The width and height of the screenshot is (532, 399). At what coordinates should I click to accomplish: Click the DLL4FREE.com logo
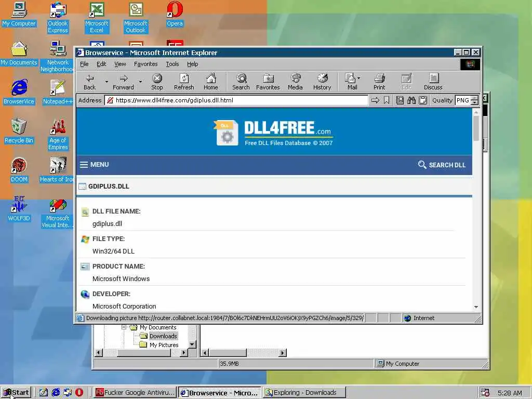click(x=274, y=133)
